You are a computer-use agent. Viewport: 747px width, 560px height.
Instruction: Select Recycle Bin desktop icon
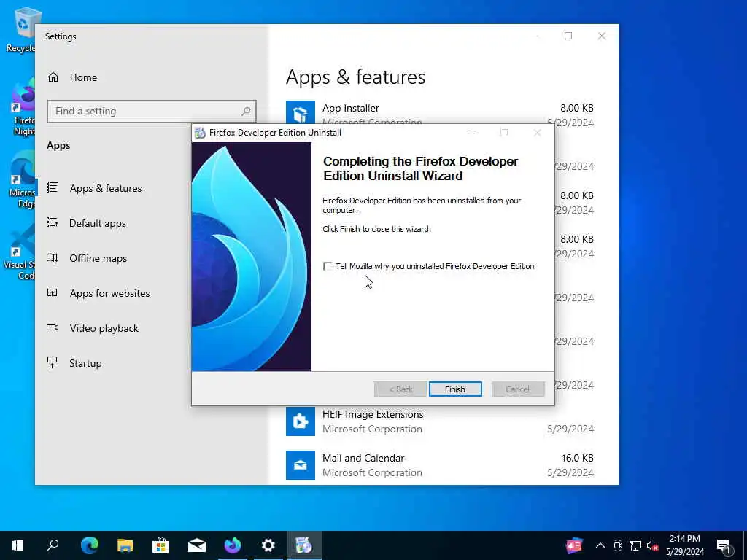click(21, 30)
